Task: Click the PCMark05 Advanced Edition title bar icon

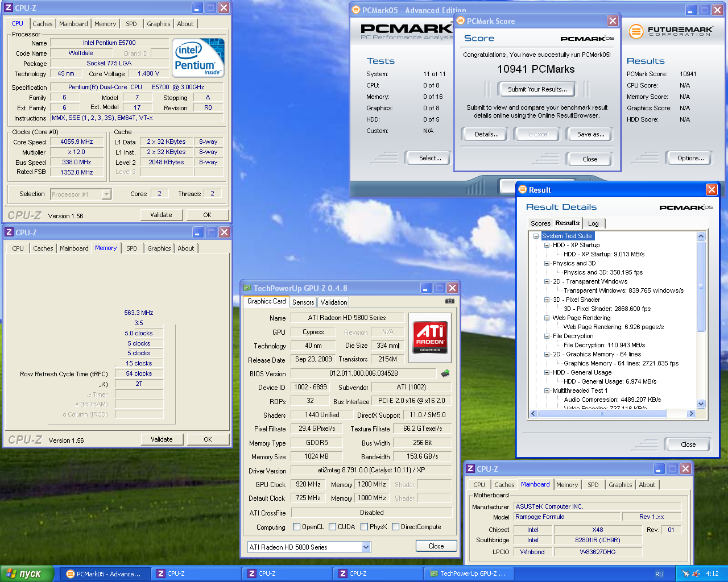Action: tap(356, 10)
